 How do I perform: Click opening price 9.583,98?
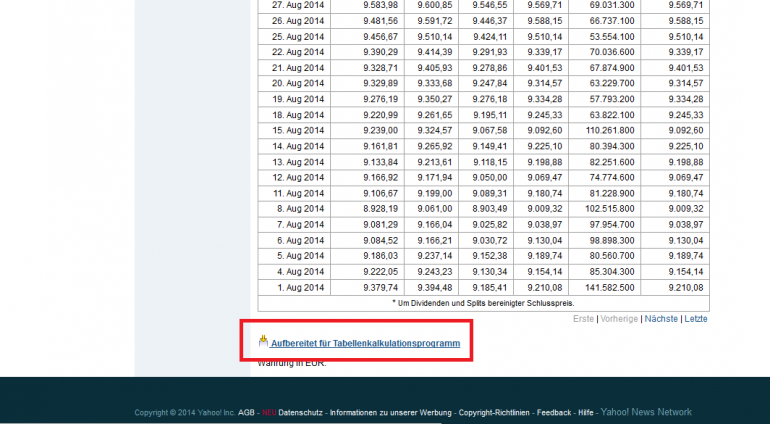(x=381, y=5)
